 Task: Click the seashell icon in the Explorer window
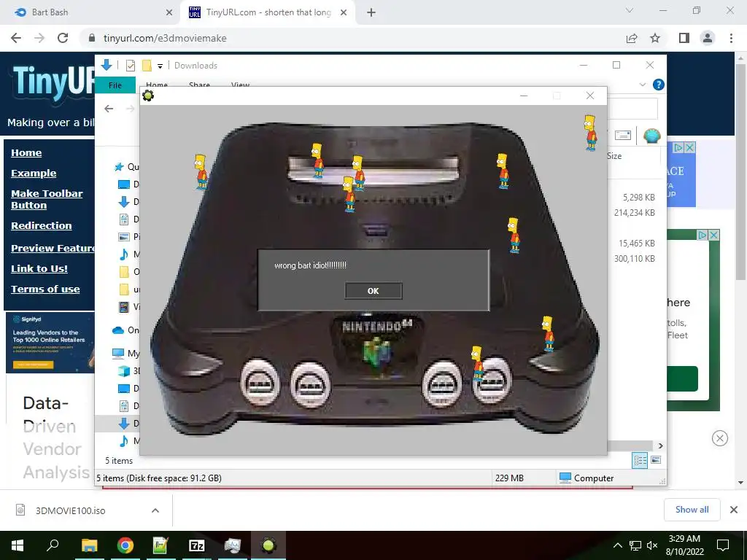tap(651, 136)
